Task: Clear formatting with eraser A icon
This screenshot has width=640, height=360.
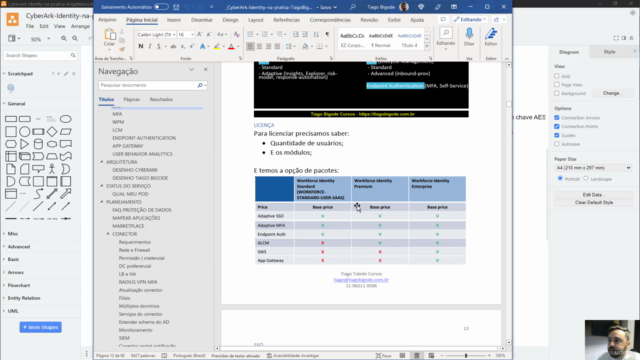Action: 236,35
